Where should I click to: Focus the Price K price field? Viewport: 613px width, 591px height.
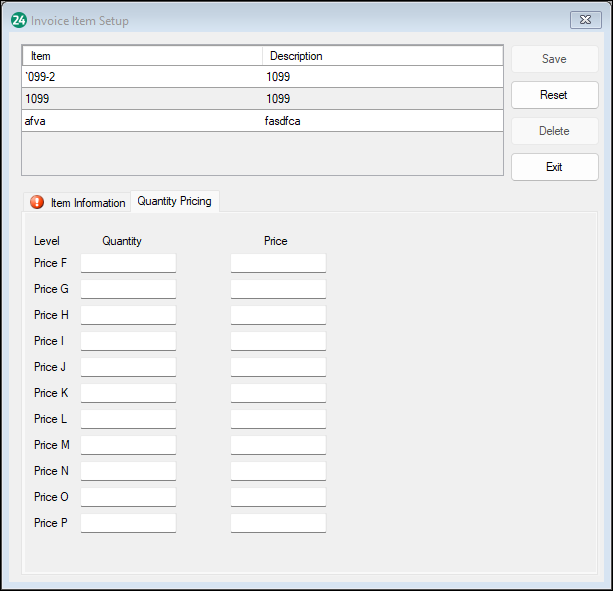[x=278, y=393]
